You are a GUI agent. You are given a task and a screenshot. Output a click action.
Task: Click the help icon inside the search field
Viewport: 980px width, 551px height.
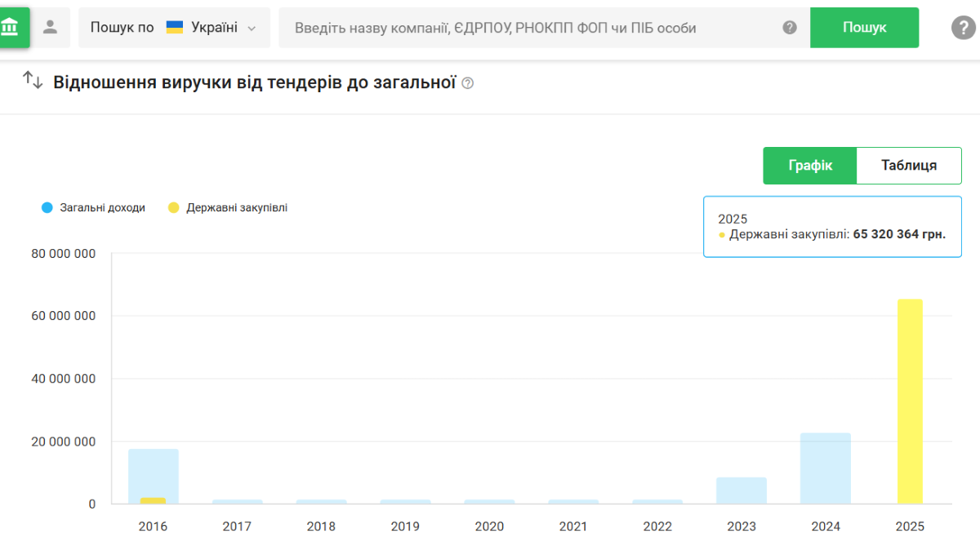pos(790,28)
